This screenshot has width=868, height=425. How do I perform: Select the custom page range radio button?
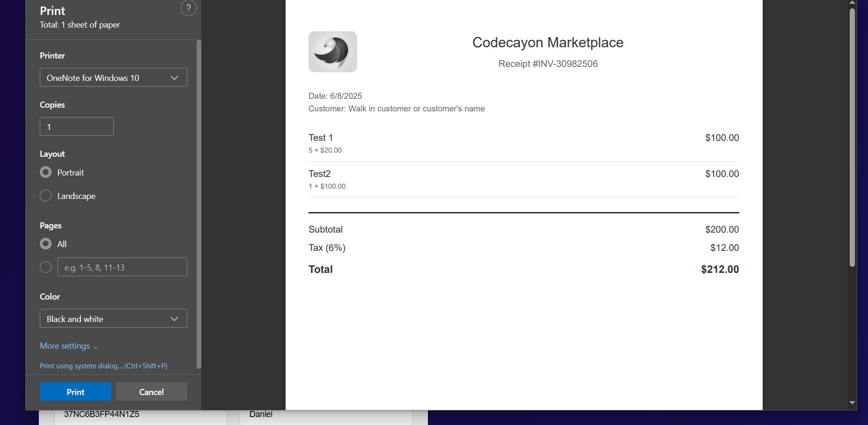45,267
